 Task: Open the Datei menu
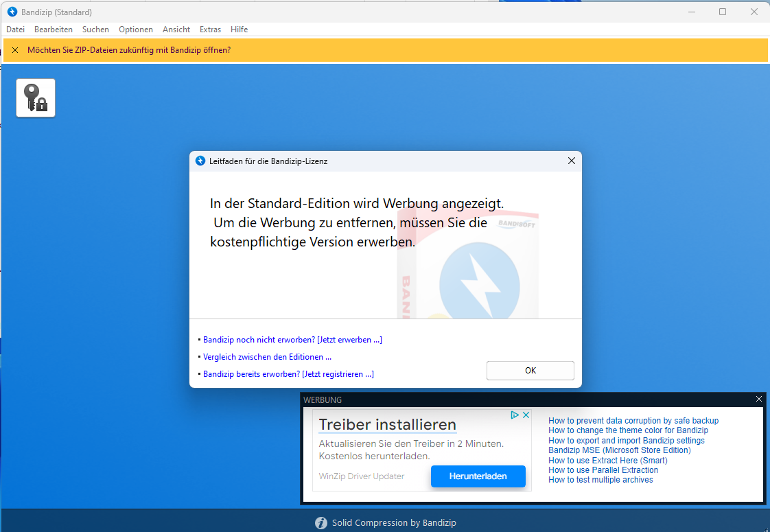click(x=15, y=30)
